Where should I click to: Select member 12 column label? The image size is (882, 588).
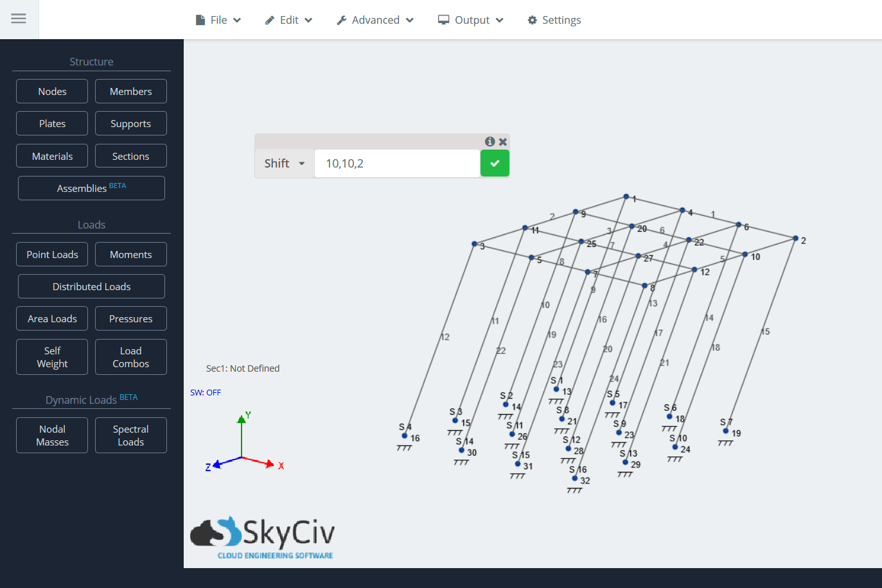[445, 337]
